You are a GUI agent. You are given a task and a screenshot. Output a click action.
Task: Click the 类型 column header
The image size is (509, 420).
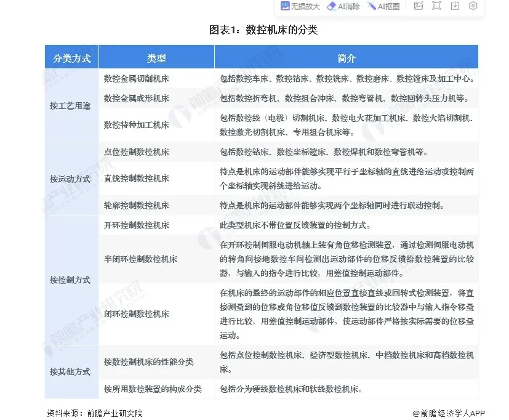156,57
